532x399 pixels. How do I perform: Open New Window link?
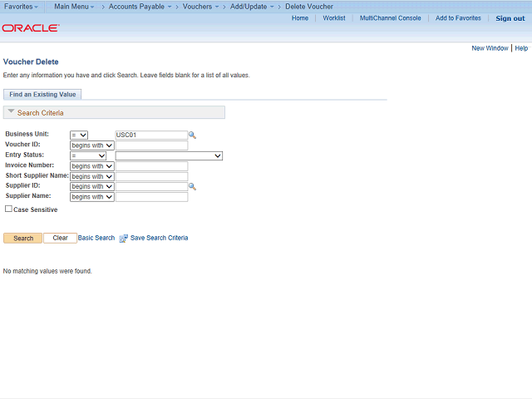[x=490, y=48]
